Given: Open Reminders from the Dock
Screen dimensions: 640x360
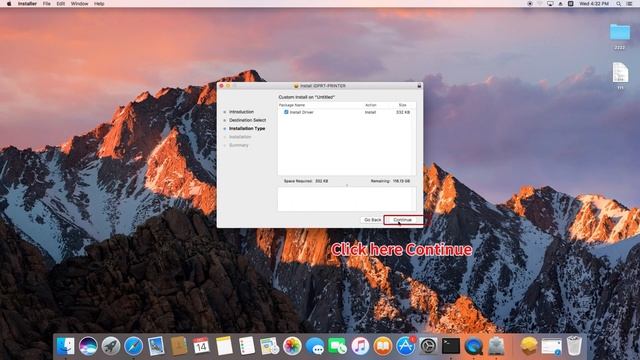Looking at the screenshot, I should click(x=247, y=346).
